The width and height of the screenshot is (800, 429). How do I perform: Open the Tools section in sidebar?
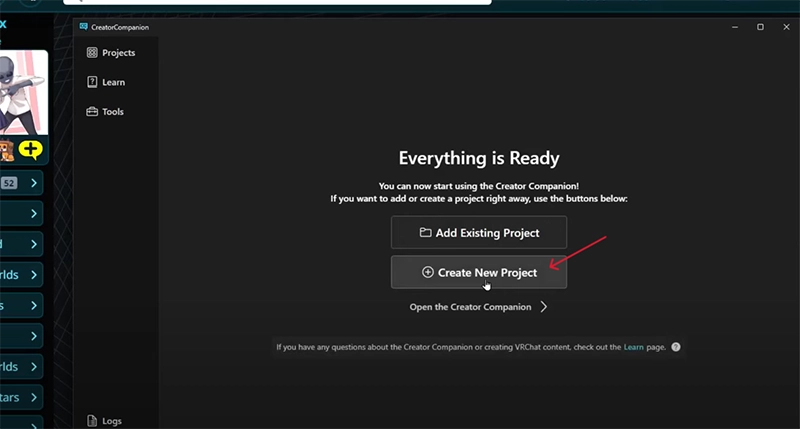[106, 112]
